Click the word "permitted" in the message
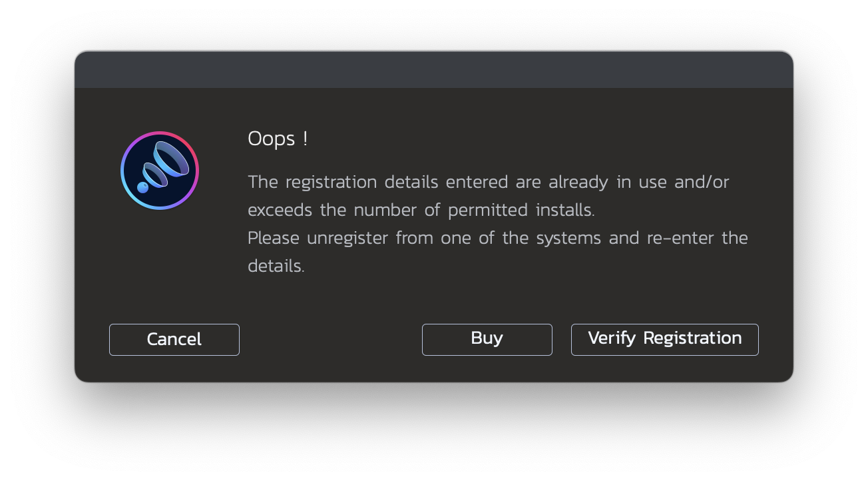The width and height of the screenshot is (868, 481). point(488,210)
